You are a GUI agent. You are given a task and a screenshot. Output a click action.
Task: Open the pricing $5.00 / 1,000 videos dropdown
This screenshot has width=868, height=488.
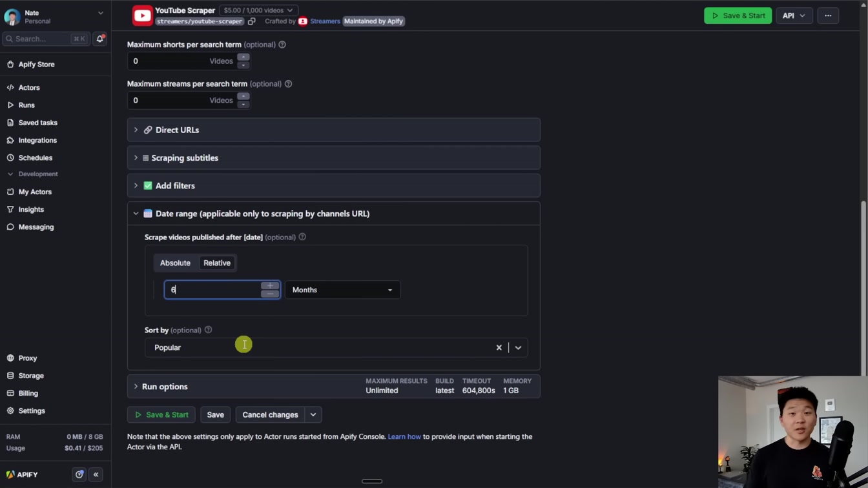tap(258, 10)
